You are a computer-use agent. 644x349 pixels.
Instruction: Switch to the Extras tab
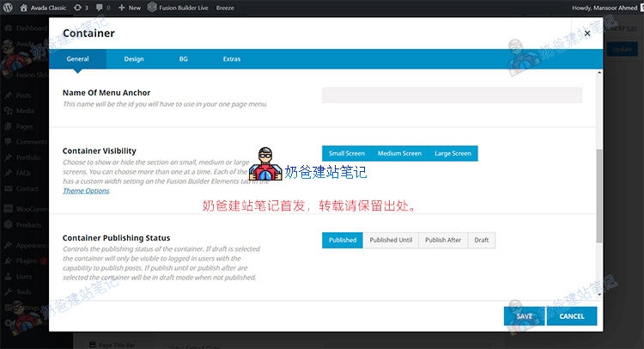[x=231, y=59]
